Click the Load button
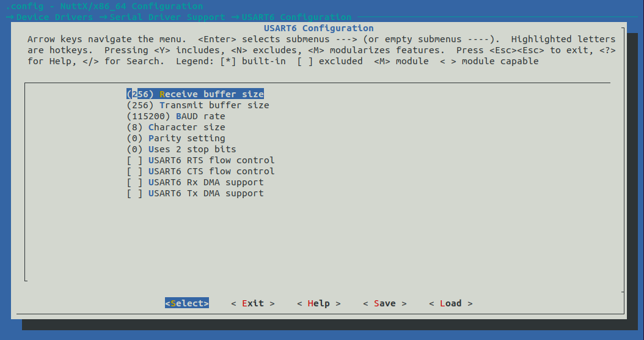The image size is (644, 340). pos(450,303)
